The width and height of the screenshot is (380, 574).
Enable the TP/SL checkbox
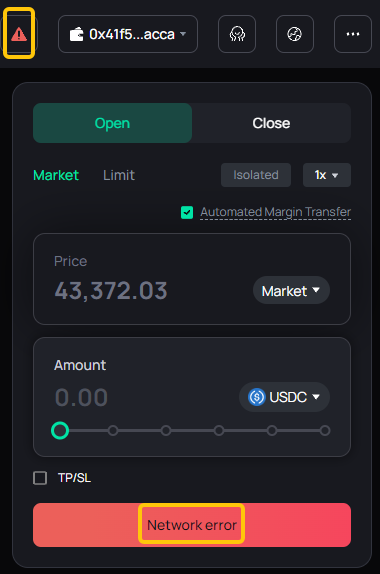[40, 478]
